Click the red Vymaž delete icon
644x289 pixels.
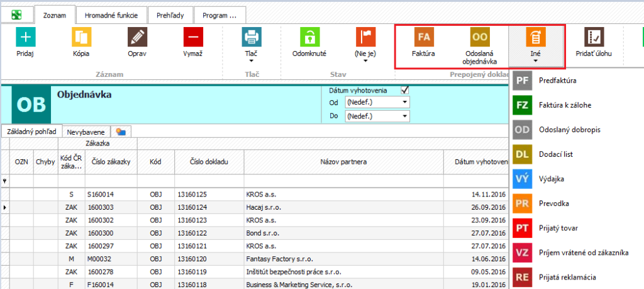click(193, 37)
